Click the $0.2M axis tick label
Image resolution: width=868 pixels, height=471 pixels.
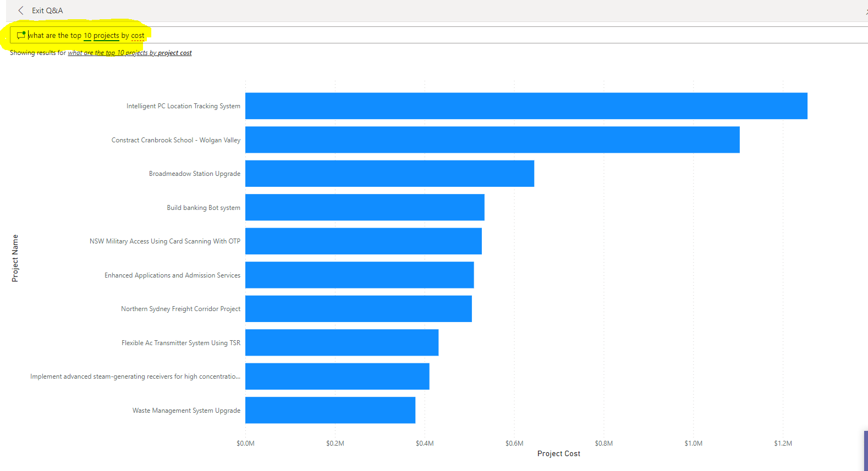click(x=335, y=443)
